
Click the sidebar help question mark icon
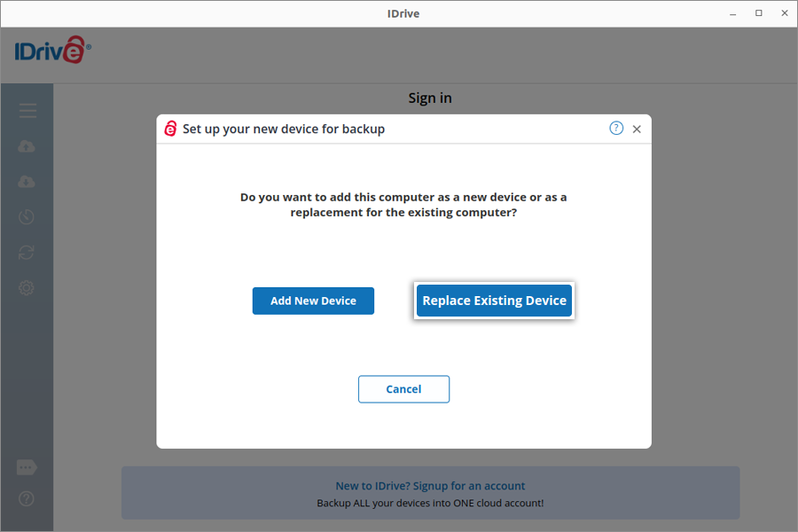point(27,499)
